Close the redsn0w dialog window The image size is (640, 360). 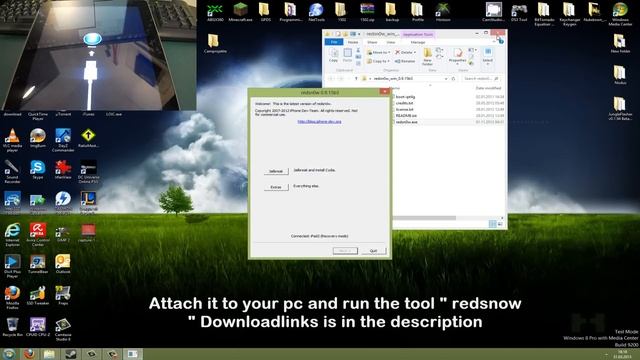pos(384,92)
